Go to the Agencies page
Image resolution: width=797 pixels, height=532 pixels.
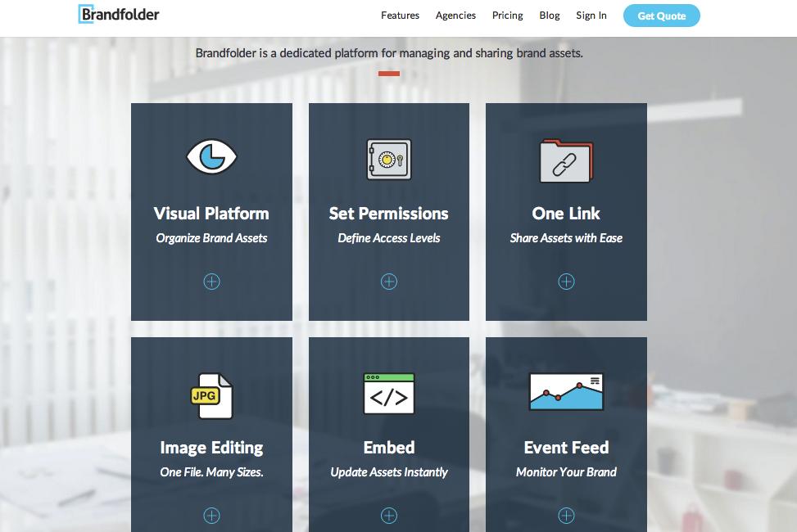click(x=455, y=16)
